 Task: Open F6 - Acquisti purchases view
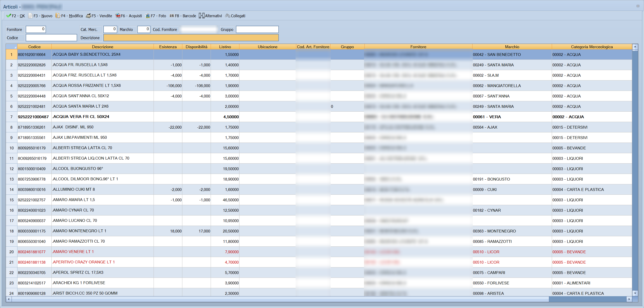(x=129, y=16)
